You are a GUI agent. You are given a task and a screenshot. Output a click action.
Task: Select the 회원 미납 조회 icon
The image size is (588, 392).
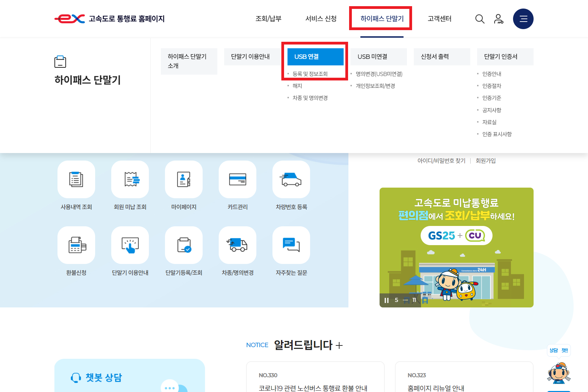[130, 179]
